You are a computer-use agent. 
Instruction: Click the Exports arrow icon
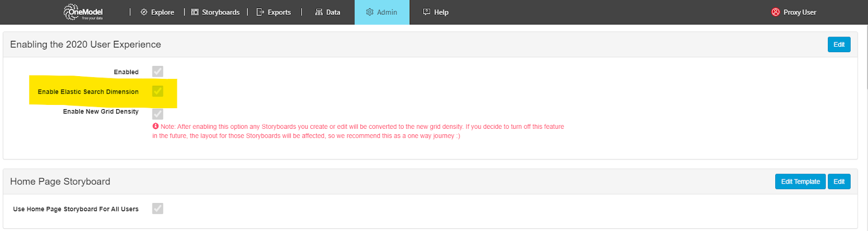pos(260,12)
